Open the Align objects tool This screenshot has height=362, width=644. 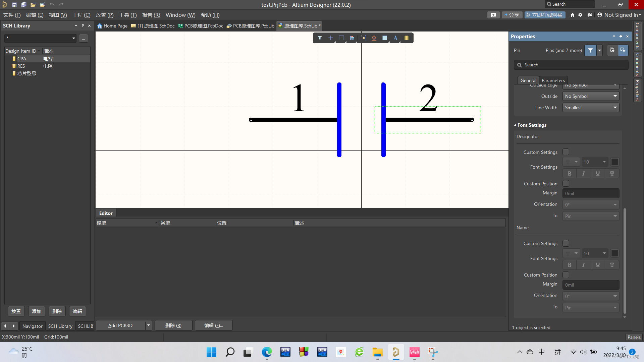click(352, 38)
